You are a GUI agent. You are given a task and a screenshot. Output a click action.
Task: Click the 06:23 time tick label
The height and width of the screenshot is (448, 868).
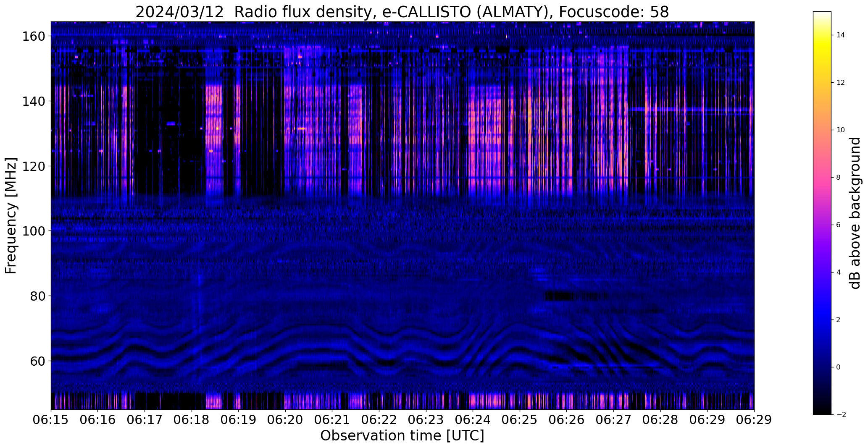(x=426, y=420)
